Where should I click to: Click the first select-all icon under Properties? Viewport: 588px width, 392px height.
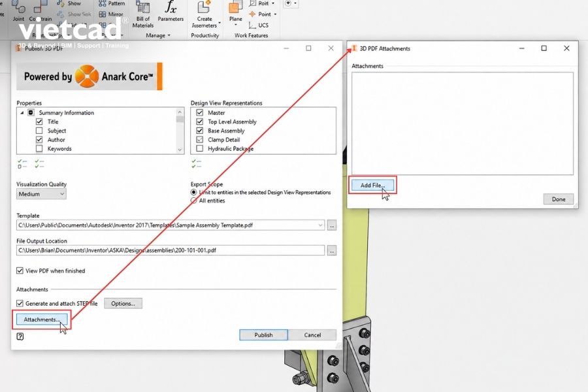point(22,163)
